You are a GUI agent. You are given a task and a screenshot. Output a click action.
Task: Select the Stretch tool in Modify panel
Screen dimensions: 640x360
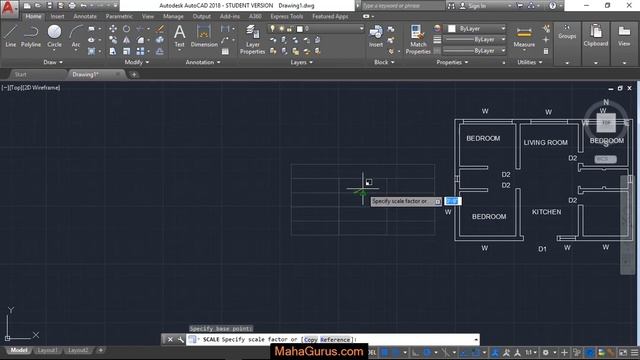click(x=113, y=51)
